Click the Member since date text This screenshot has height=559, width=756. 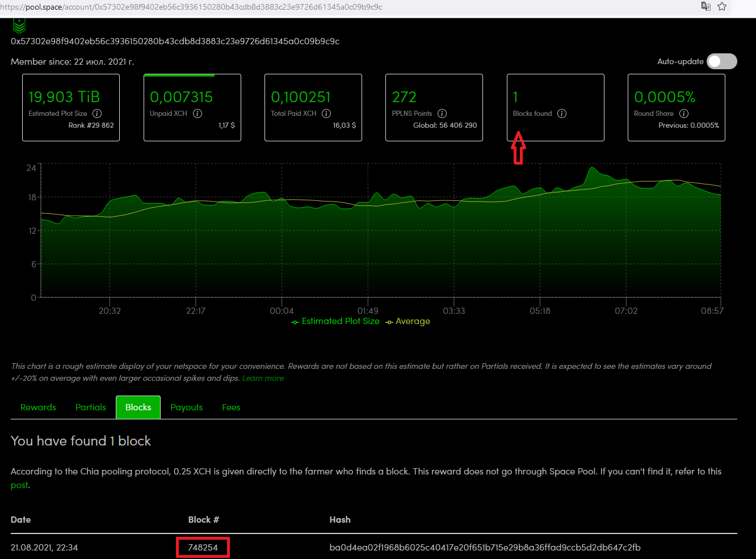[x=73, y=62]
